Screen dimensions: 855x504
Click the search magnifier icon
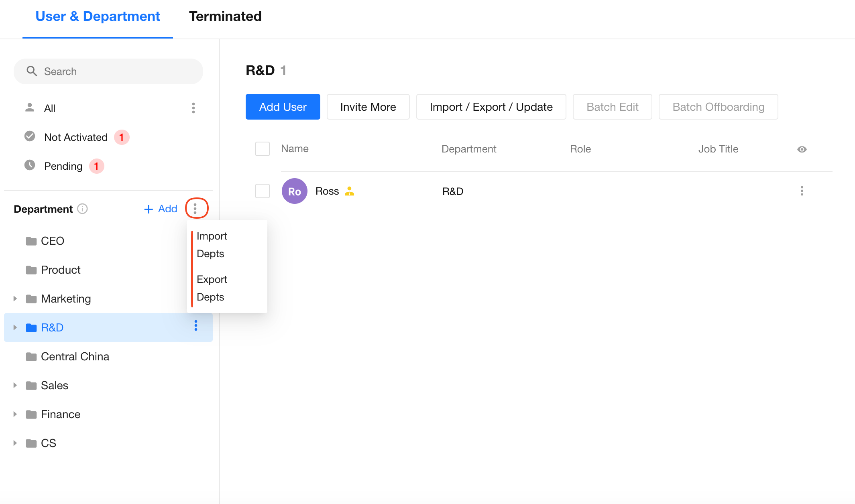pyautogui.click(x=32, y=71)
